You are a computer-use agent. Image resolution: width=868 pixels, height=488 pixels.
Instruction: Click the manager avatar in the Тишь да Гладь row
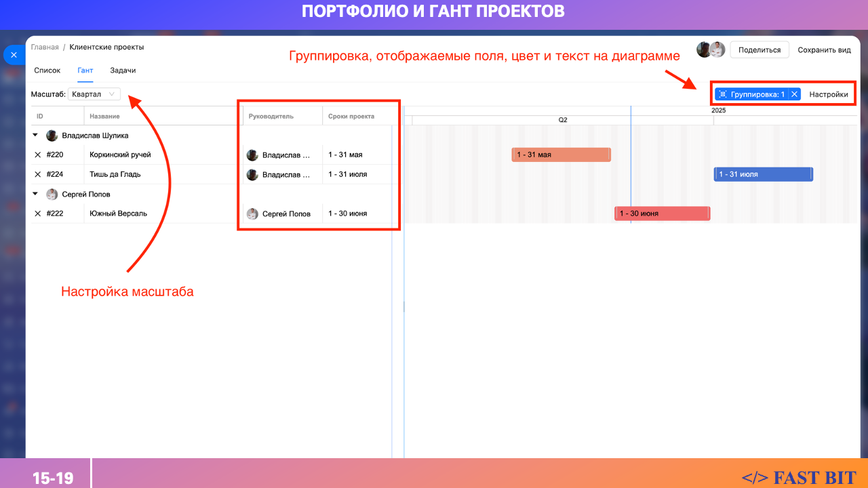tap(252, 175)
